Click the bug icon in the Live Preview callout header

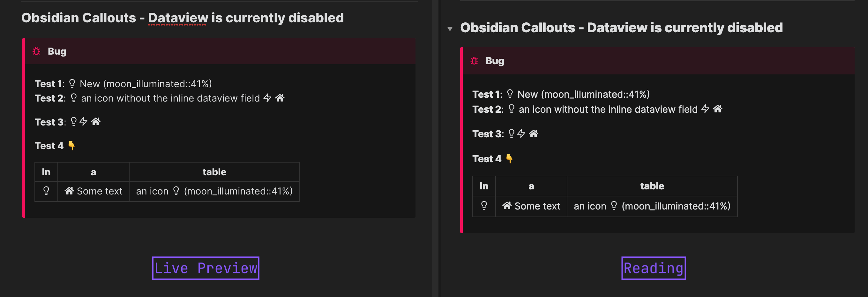(x=37, y=51)
